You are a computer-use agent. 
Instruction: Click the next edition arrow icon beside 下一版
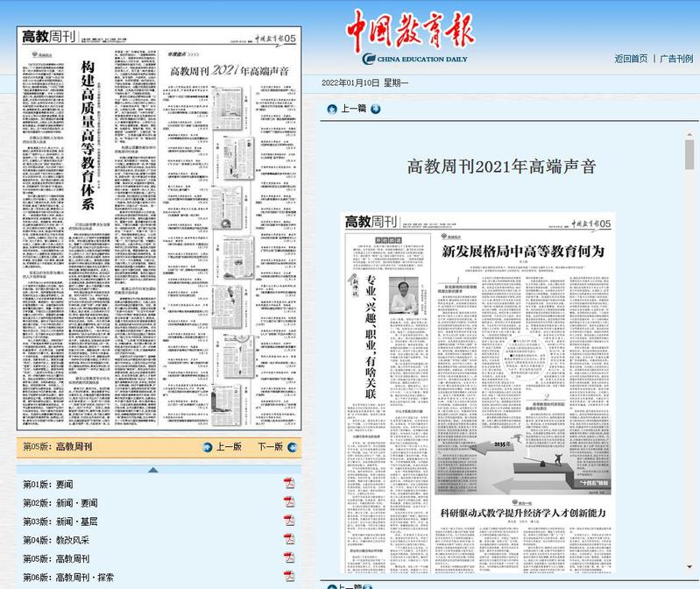pos(293,447)
